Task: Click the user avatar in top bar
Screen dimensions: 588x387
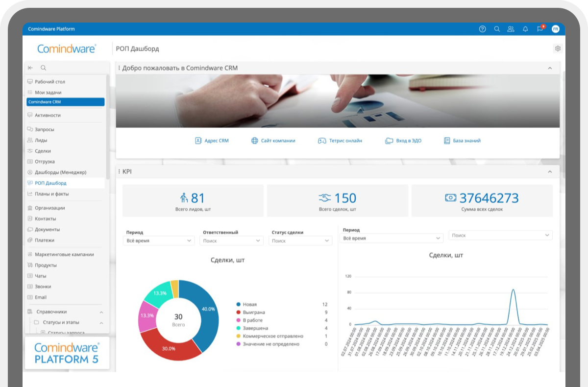Action: coord(555,29)
